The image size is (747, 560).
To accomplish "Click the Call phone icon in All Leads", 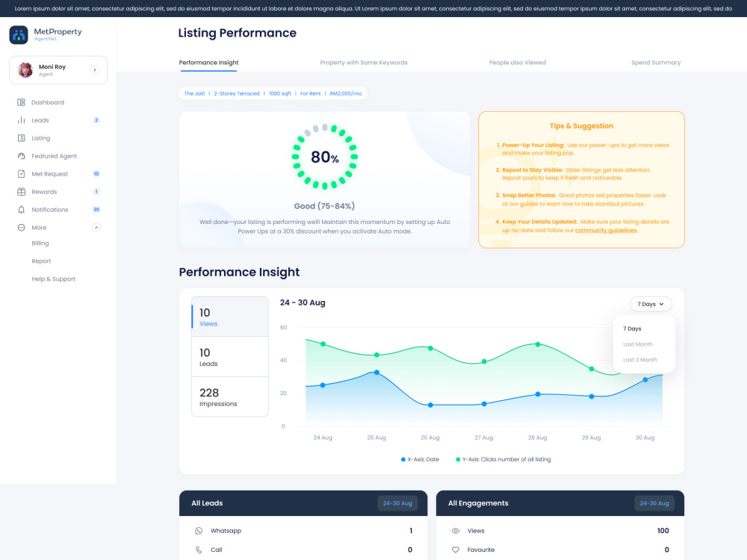I will click(x=199, y=550).
